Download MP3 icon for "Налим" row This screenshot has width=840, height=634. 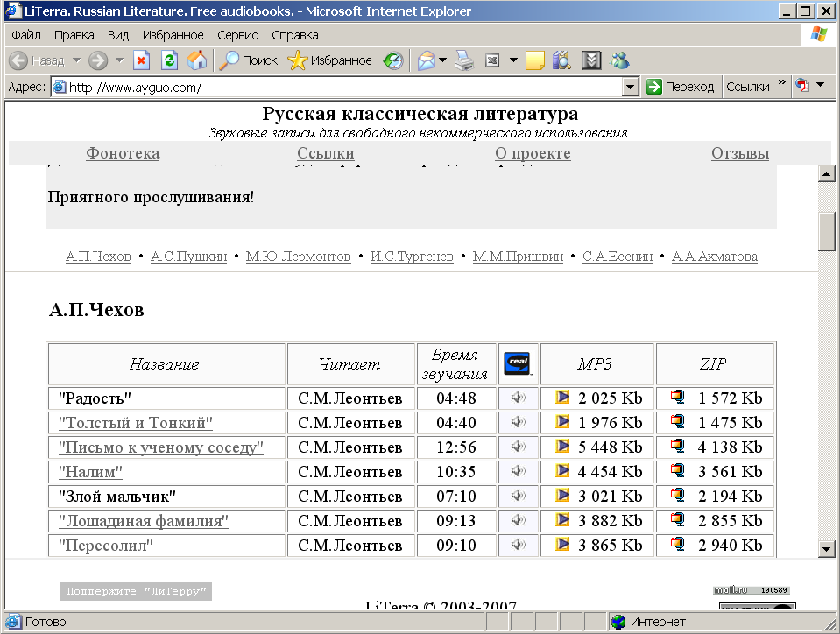pyautogui.click(x=562, y=471)
